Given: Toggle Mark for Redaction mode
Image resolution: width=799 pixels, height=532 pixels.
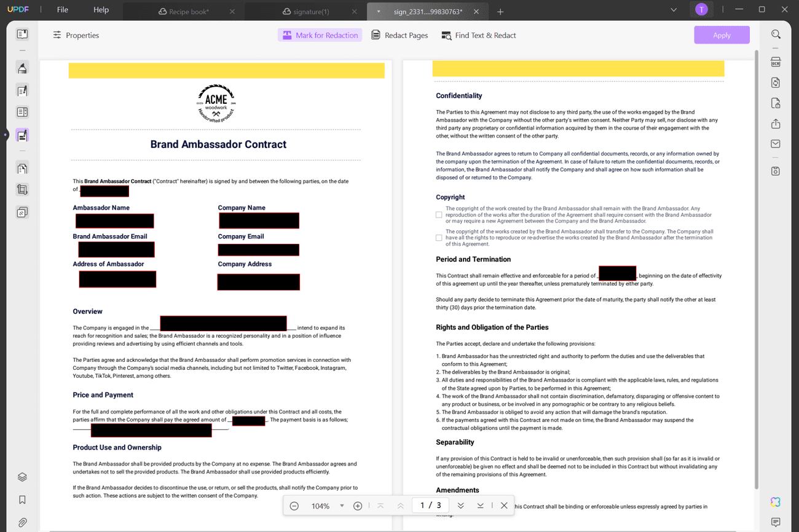Looking at the screenshot, I should [320, 35].
